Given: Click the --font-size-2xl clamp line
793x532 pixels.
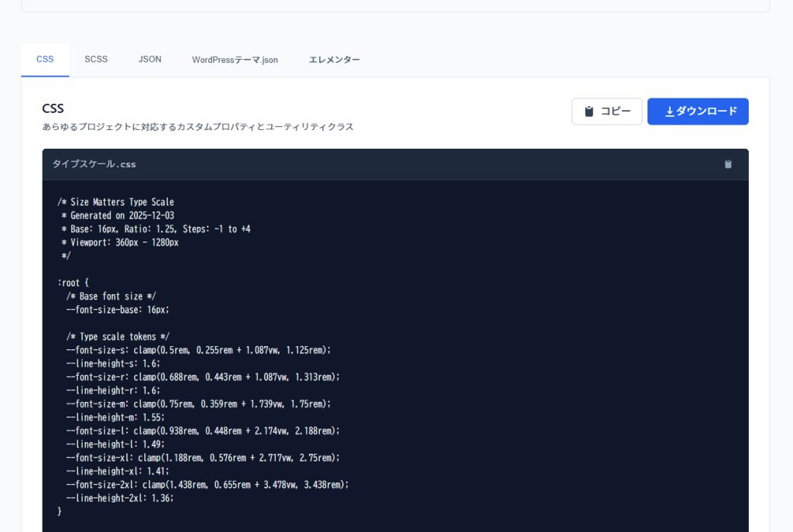Looking at the screenshot, I should (208, 485).
